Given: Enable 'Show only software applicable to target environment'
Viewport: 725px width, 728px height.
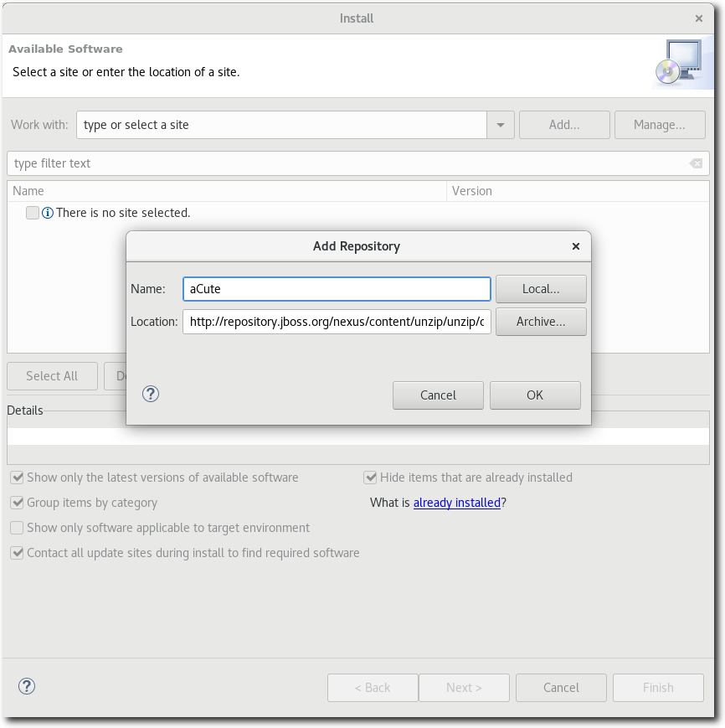Looking at the screenshot, I should [17, 528].
